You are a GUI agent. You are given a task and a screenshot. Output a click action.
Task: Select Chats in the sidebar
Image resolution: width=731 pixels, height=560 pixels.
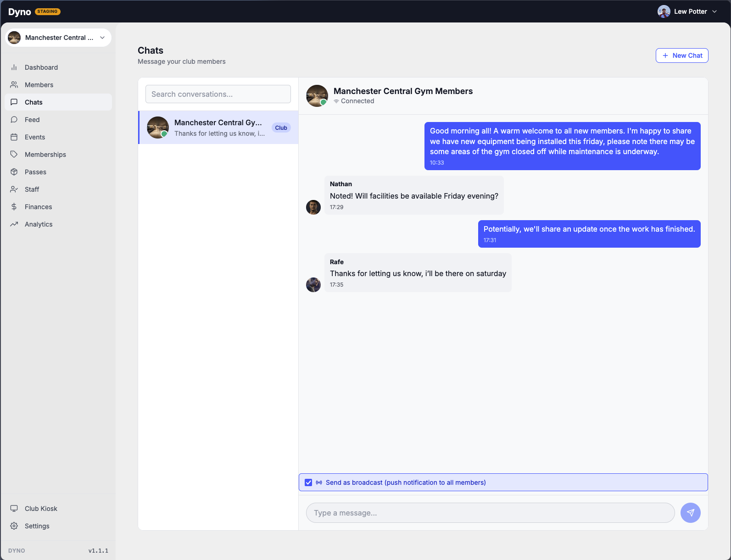coord(58,102)
